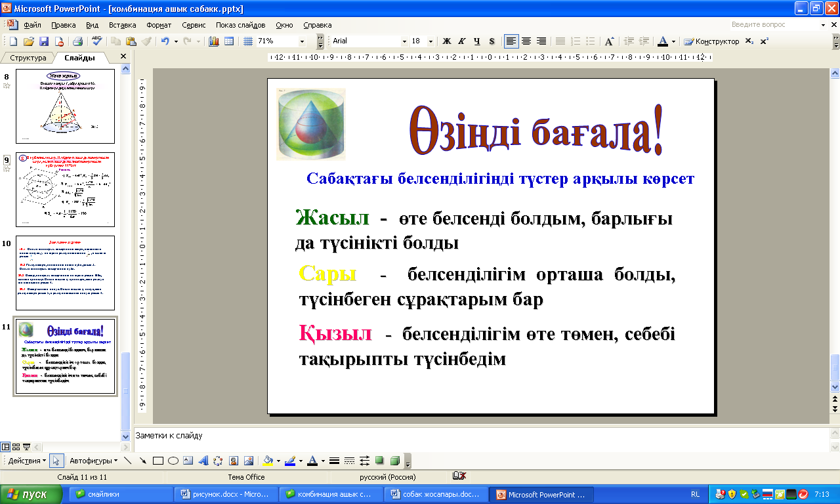Insert a chart using the chart icon
This screenshot has height=504, width=840.
tap(213, 41)
